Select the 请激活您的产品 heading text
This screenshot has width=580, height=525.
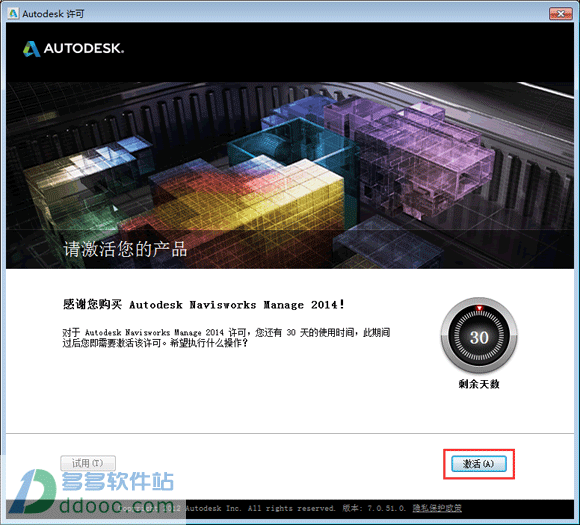[125, 249]
